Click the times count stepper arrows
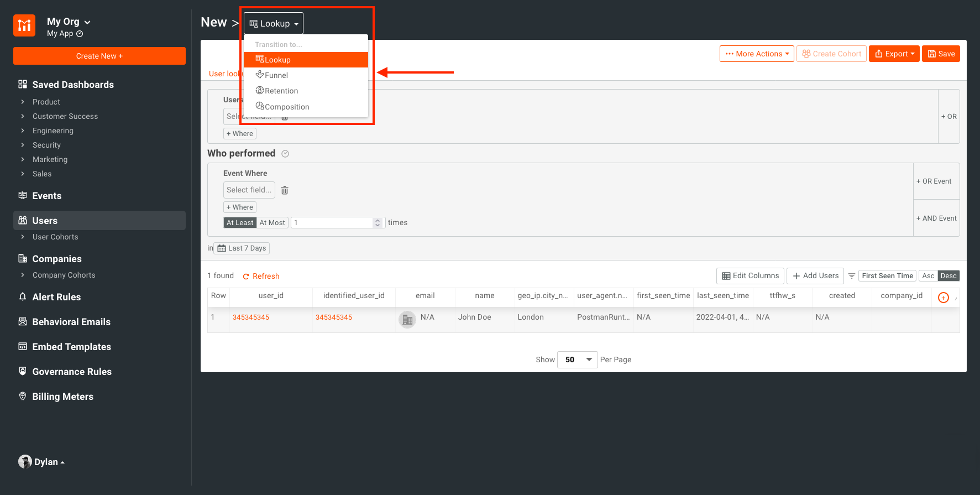This screenshot has height=495, width=980. [378, 222]
